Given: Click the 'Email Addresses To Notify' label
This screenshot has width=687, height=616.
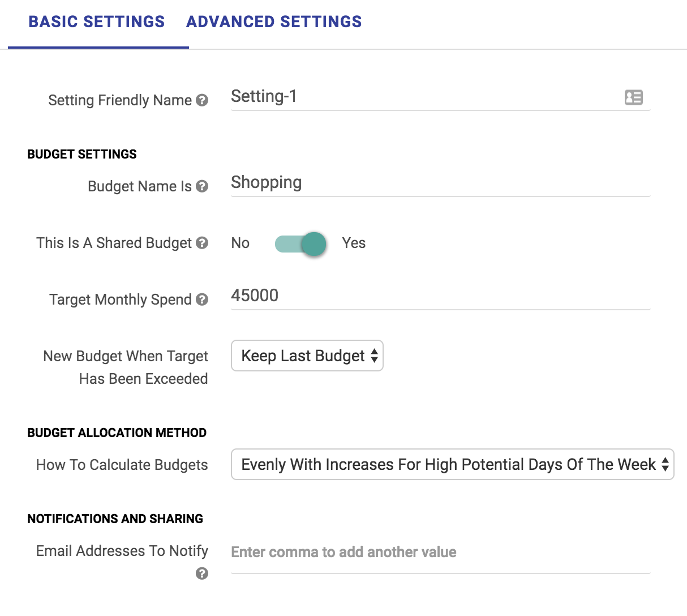Looking at the screenshot, I should point(122,551).
